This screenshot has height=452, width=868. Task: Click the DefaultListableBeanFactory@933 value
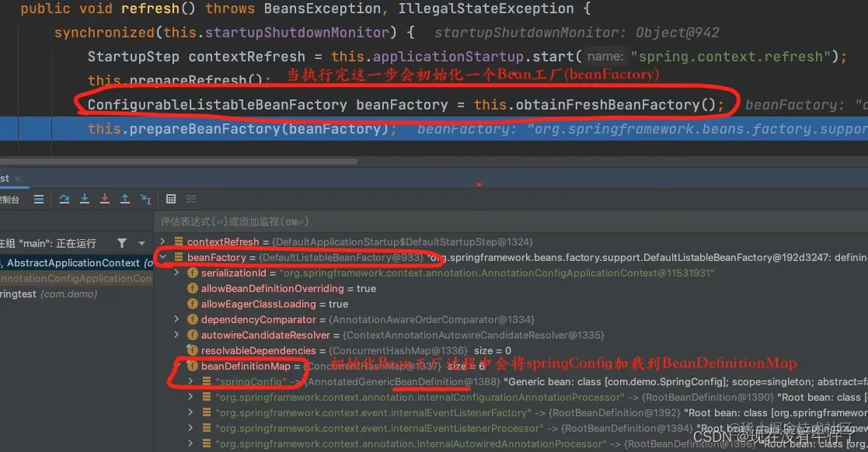[x=341, y=257]
